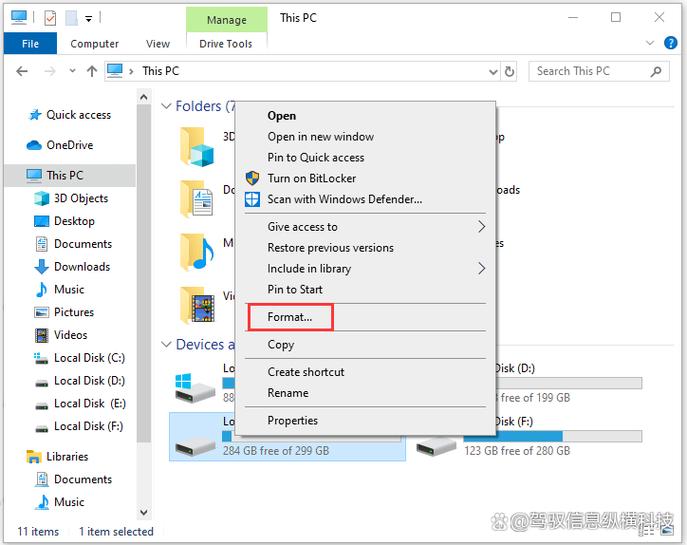This screenshot has width=687, height=545.
Task: Select Local Disk (F:) in sidebar
Action: [x=79, y=426]
